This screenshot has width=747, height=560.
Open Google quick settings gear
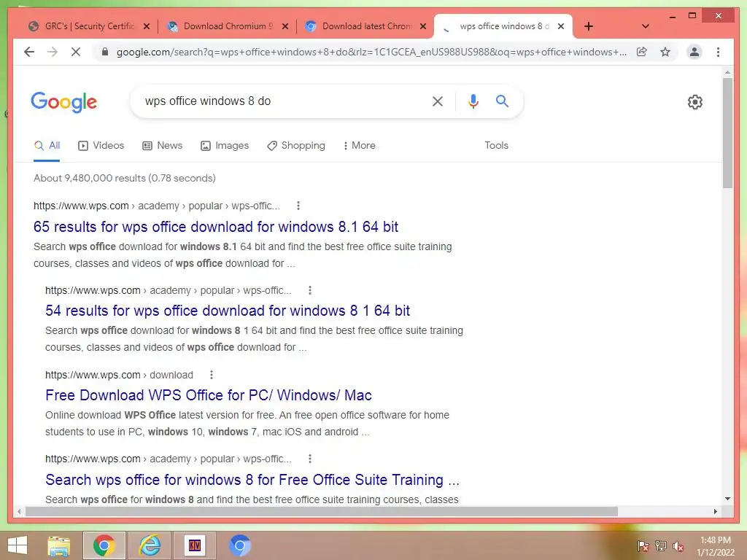[695, 102]
